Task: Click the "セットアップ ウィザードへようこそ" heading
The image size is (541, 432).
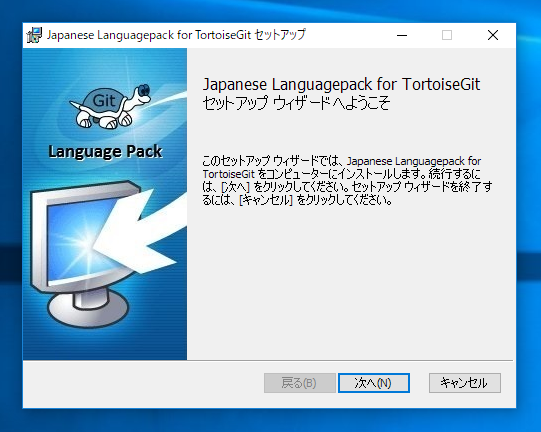Action: point(296,103)
